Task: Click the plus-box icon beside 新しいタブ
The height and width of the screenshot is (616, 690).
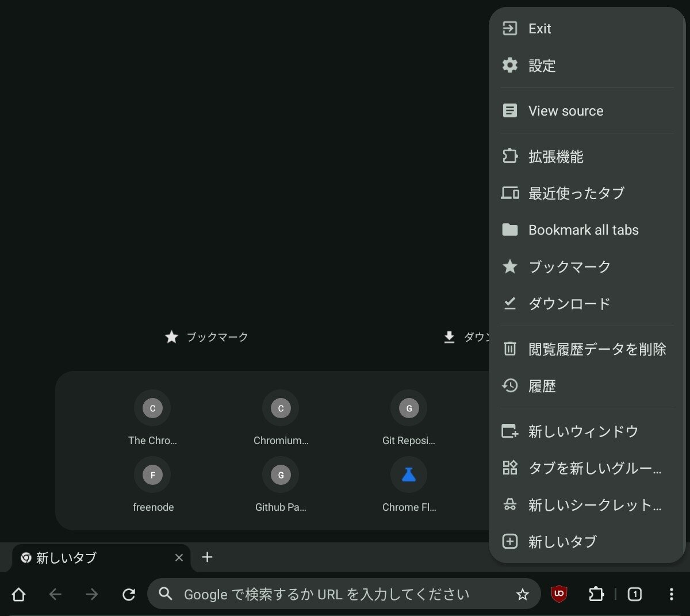Action: 510,541
